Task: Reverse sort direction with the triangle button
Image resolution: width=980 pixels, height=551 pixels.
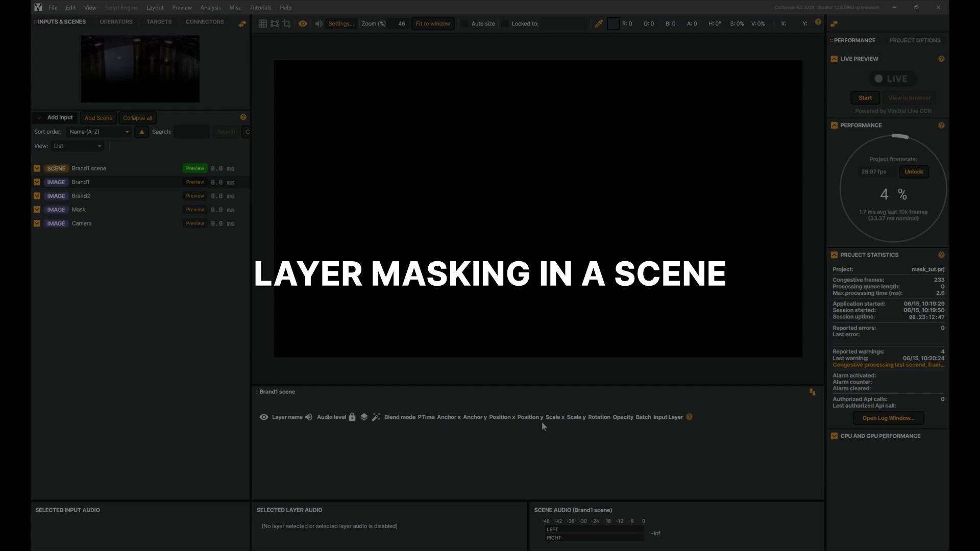Action: pos(142,132)
